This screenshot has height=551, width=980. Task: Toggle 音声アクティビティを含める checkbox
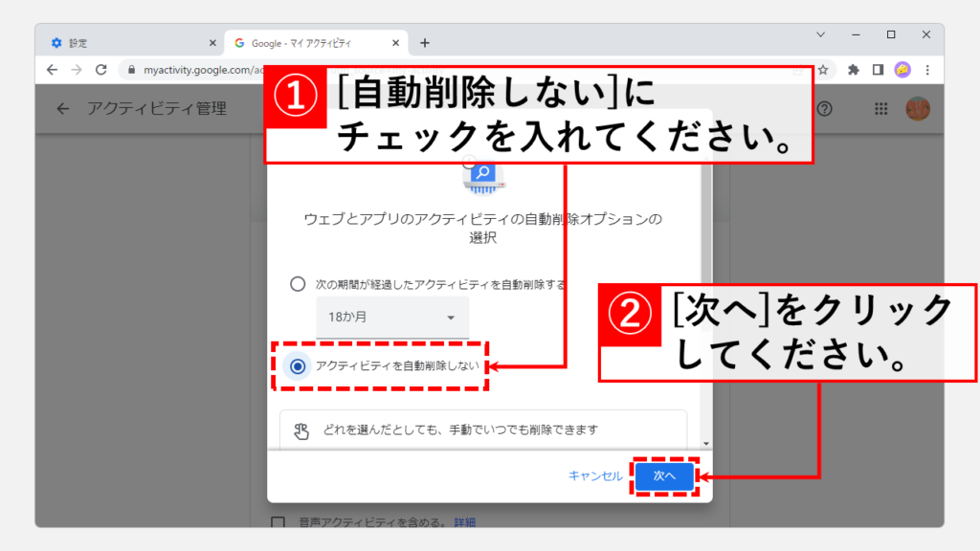tap(278, 522)
